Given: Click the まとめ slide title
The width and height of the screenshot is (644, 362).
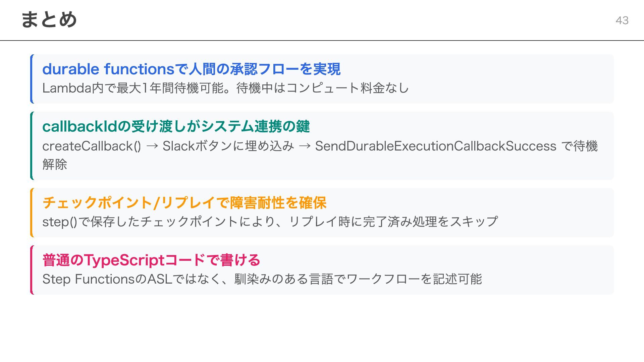Looking at the screenshot, I should (x=49, y=19).
